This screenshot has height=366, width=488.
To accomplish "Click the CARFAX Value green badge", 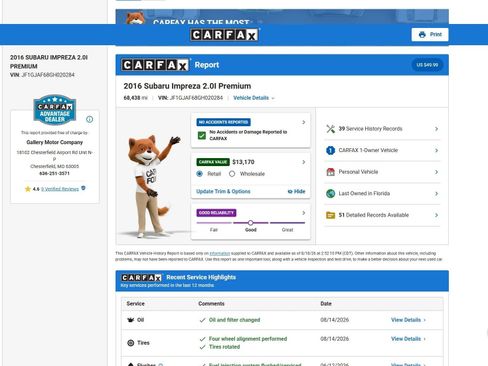I will point(213,162).
